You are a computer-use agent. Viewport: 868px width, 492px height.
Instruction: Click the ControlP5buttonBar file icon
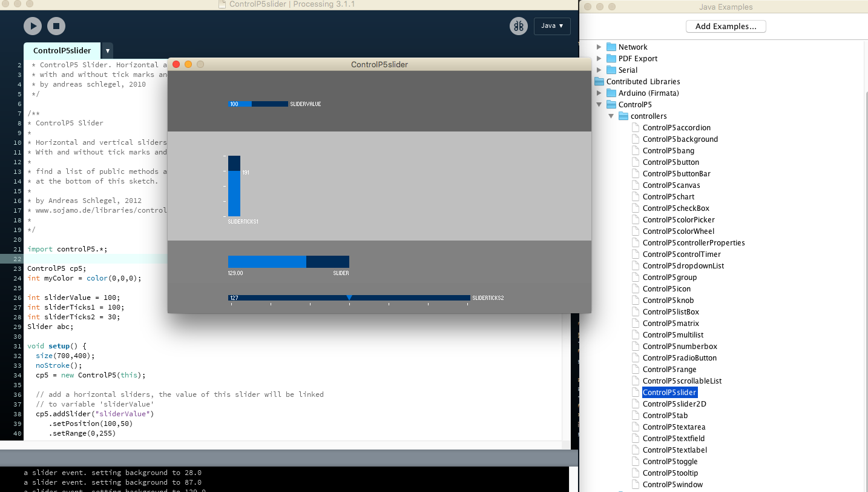tap(636, 173)
